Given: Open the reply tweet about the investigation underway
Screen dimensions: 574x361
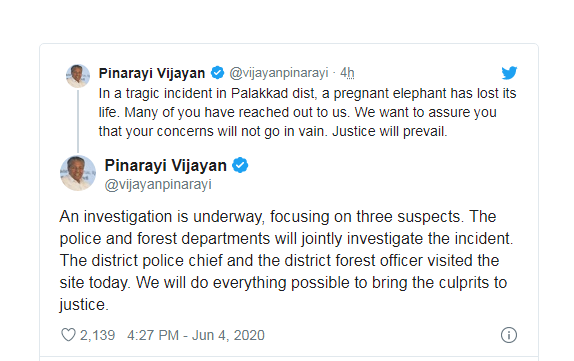Looking at the screenshot, I should pyautogui.click(x=286, y=261).
